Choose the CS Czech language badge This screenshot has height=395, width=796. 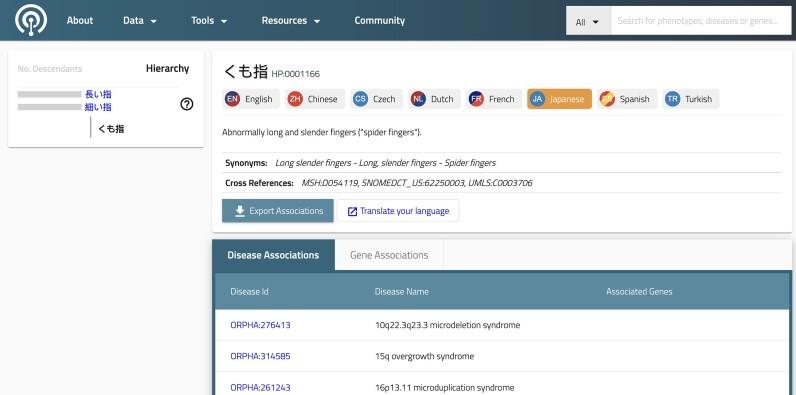point(376,99)
